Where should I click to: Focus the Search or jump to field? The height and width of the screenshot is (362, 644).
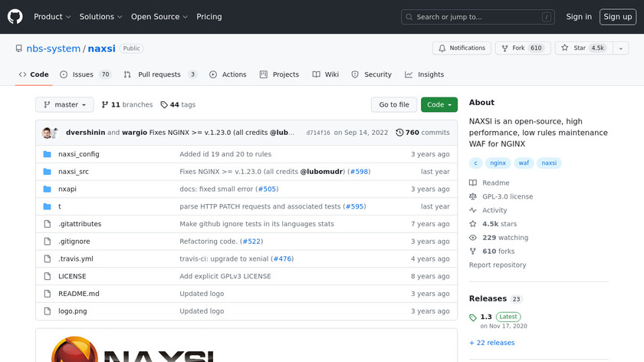click(478, 17)
